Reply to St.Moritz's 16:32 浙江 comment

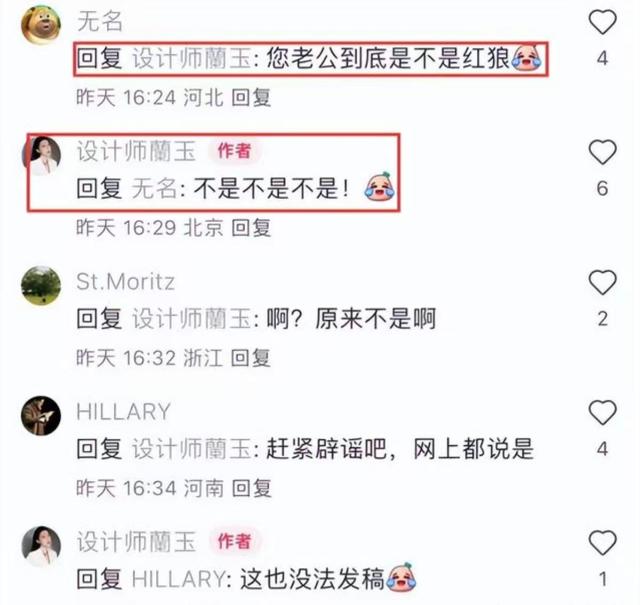tap(251, 358)
